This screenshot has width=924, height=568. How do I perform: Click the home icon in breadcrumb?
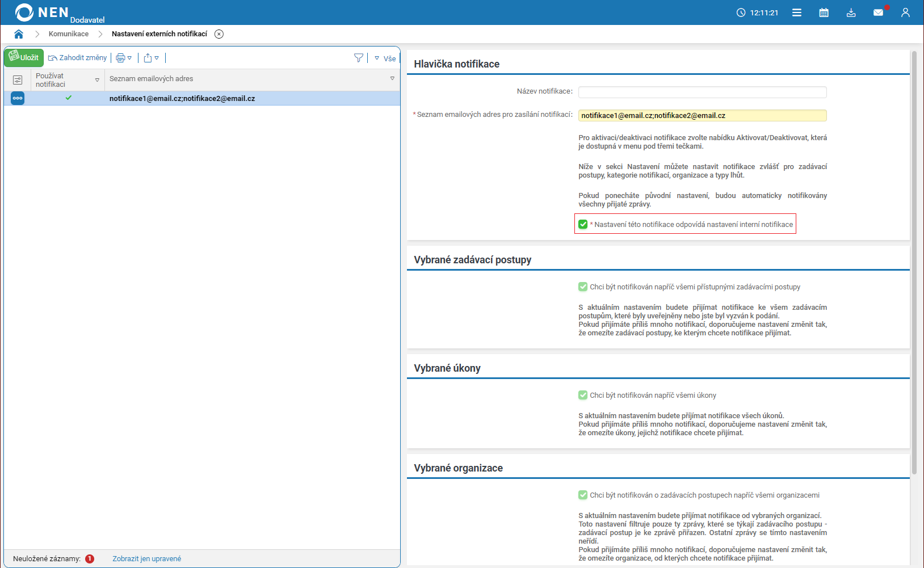tap(19, 34)
